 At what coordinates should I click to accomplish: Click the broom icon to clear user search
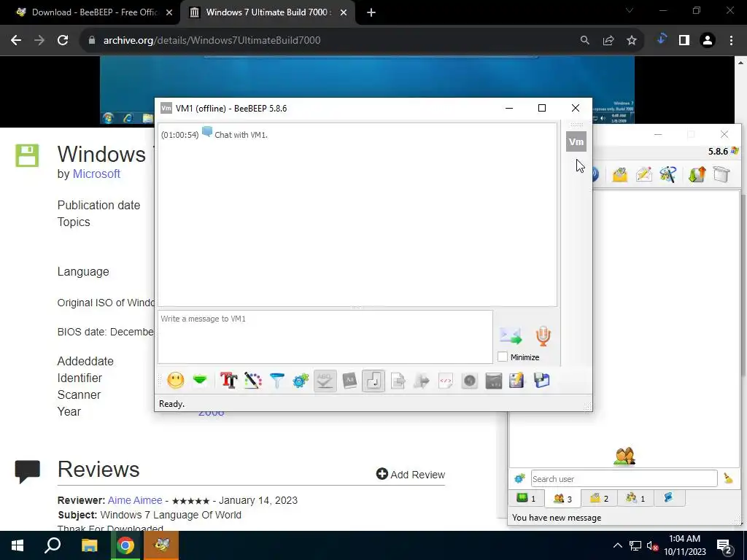click(x=728, y=478)
